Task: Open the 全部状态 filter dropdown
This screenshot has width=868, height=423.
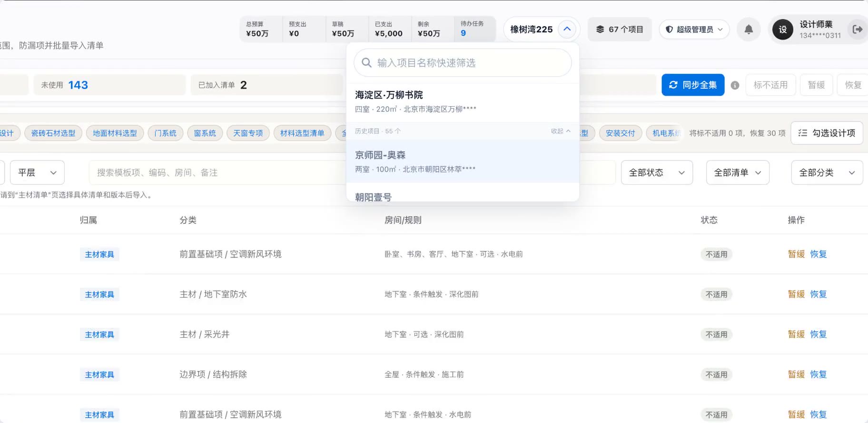Action: [657, 172]
